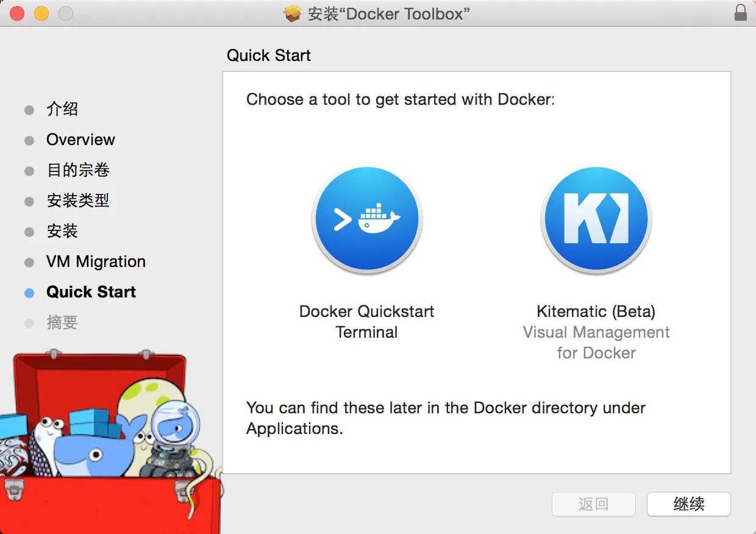Click the package icon in the window title
This screenshot has width=756, height=534.
pyautogui.click(x=293, y=13)
